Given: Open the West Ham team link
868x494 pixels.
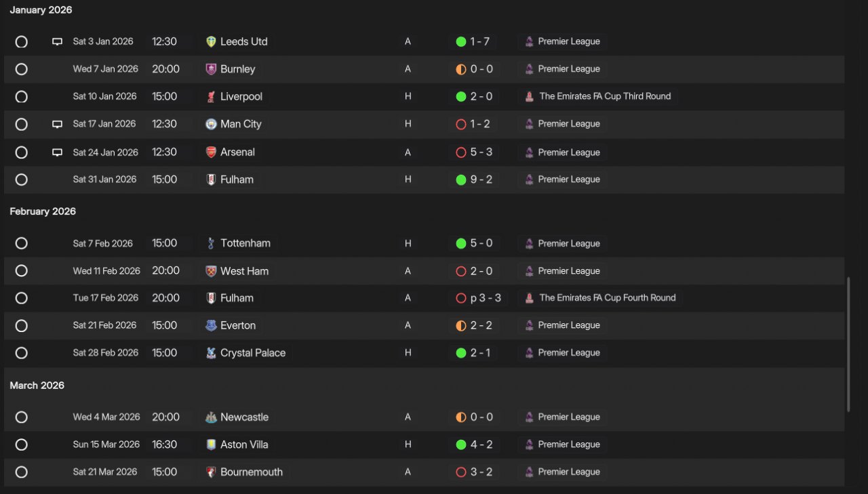Looking at the screenshot, I should pos(244,271).
